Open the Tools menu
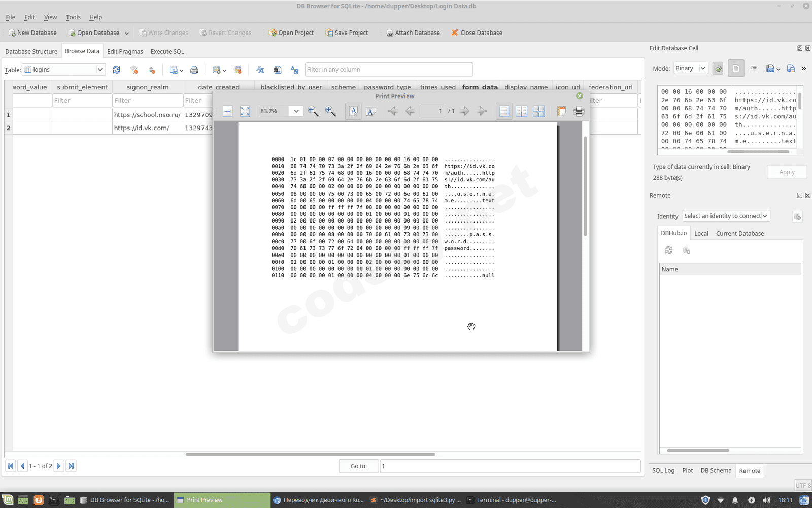This screenshot has width=812, height=508. pyautogui.click(x=73, y=17)
